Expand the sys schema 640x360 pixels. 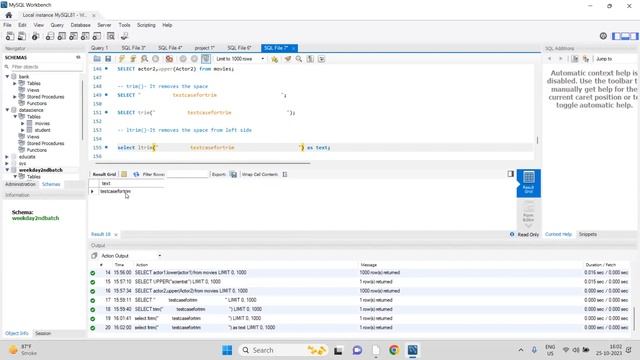click(x=7, y=163)
